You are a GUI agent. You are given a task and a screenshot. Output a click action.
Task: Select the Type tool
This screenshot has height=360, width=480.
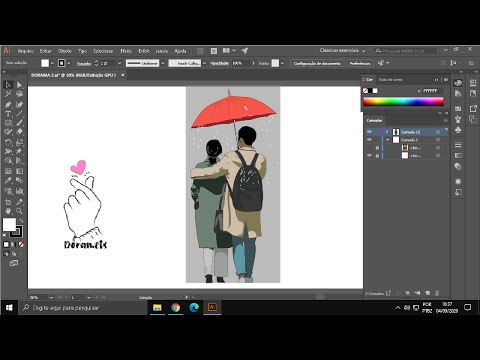click(8, 114)
